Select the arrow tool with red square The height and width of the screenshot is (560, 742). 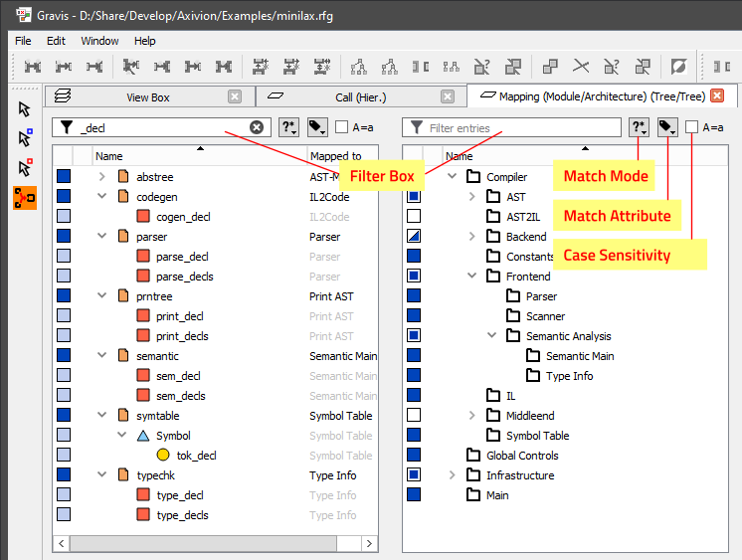pos(25,167)
